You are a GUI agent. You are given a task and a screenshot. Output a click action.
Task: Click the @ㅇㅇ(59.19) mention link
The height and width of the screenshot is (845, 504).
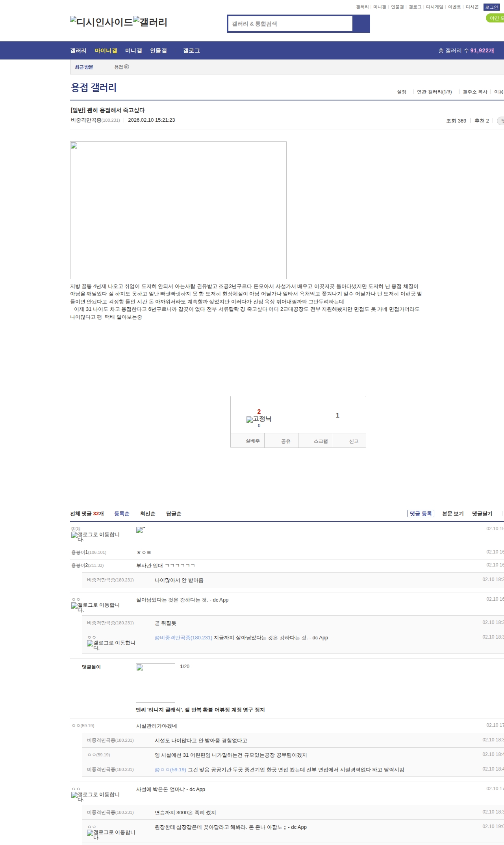point(170,770)
